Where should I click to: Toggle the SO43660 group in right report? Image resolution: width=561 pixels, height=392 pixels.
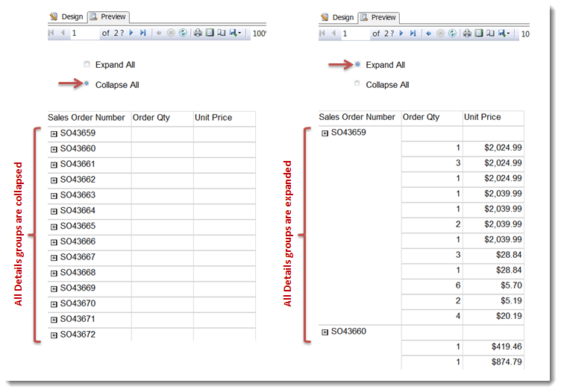325,332
